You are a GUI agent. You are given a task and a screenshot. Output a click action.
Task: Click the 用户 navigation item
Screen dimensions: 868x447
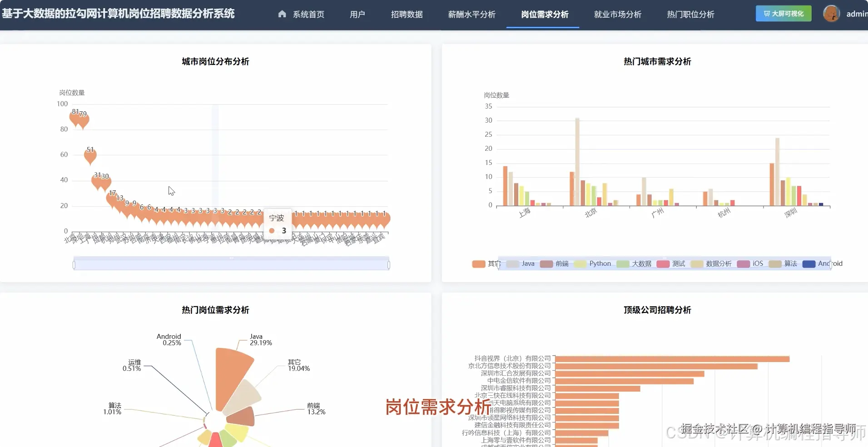pyautogui.click(x=358, y=14)
